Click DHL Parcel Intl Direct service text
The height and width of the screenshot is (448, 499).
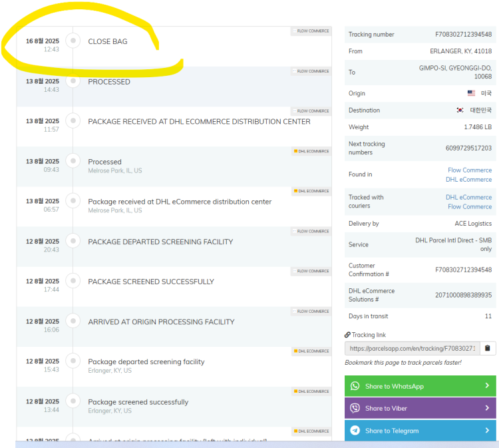pos(454,244)
